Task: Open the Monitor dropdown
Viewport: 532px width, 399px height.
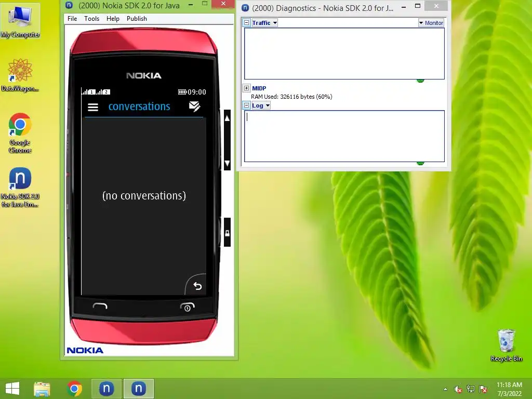Action: pyautogui.click(x=431, y=23)
